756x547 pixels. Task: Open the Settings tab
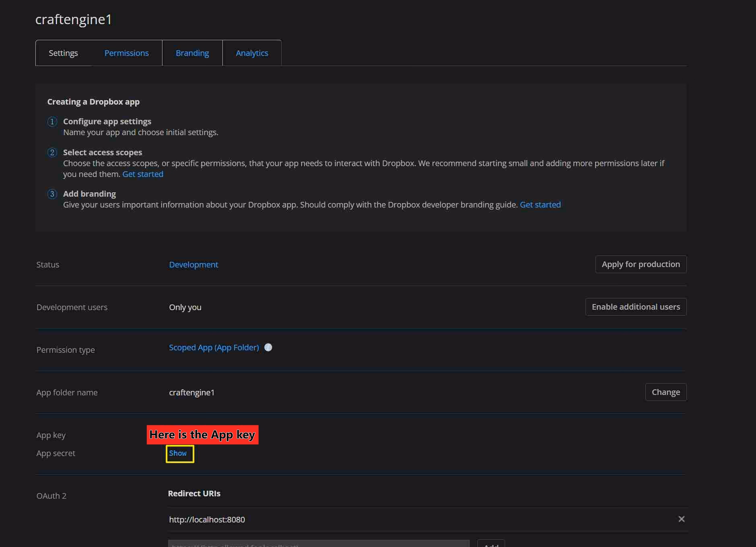coord(63,53)
